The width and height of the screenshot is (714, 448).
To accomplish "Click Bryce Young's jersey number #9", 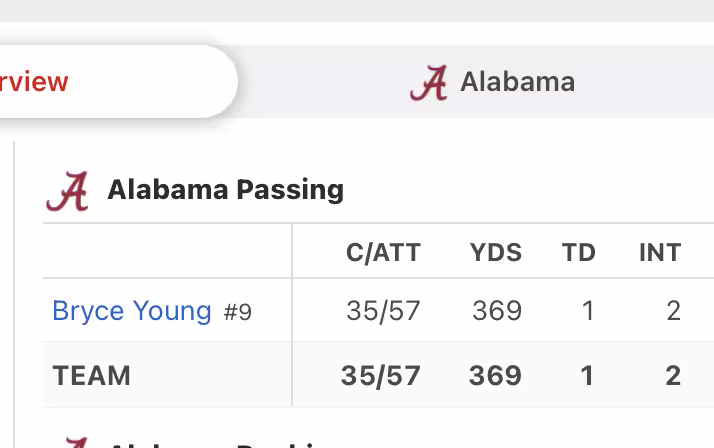I will pos(238,313).
